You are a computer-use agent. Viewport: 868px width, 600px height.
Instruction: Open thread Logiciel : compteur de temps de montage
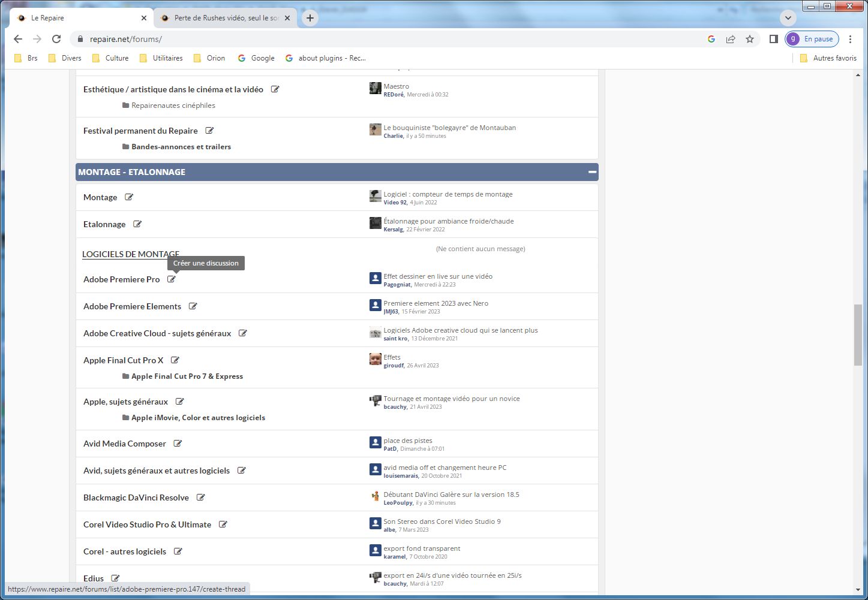pyautogui.click(x=448, y=194)
